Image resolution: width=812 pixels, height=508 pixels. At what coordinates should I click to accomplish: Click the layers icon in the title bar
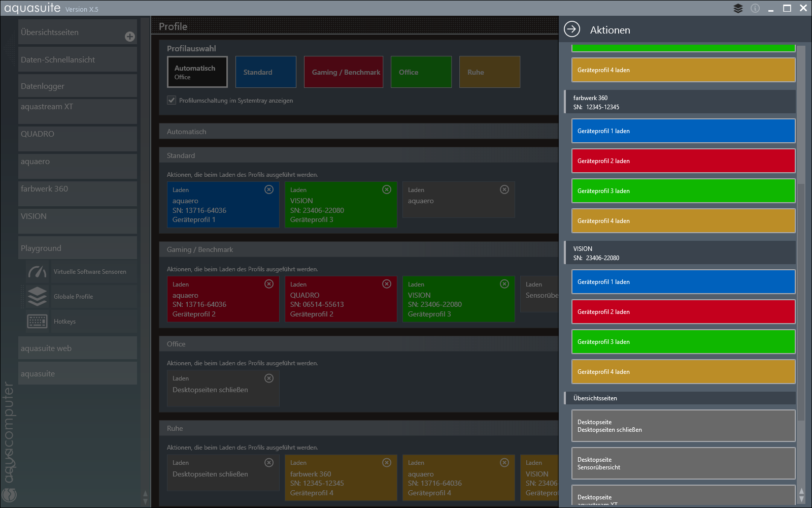738,8
